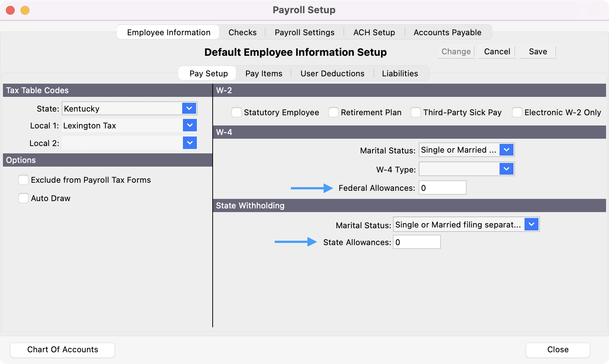Enable the Statutory Employee checkbox
609x364 pixels.
tap(237, 112)
